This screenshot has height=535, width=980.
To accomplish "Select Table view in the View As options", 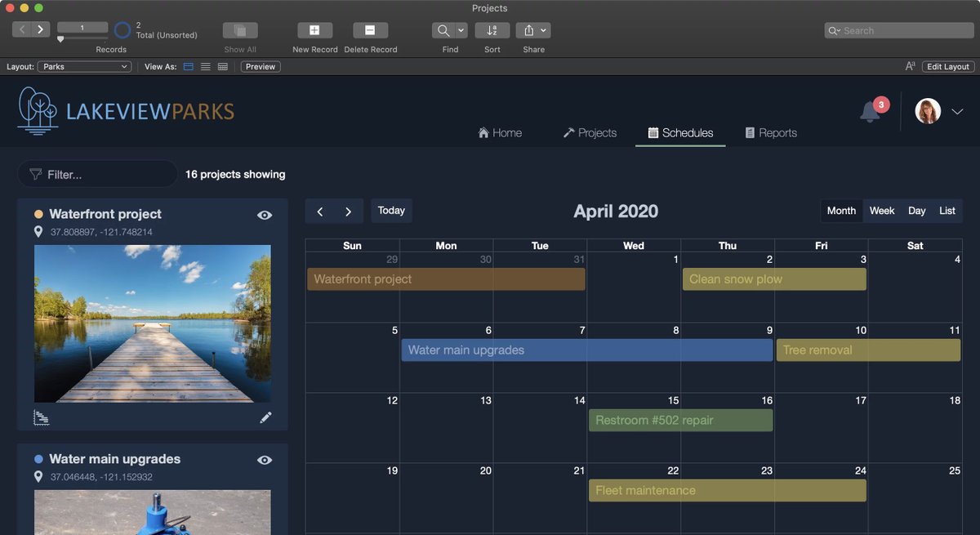I will point(222,66).
